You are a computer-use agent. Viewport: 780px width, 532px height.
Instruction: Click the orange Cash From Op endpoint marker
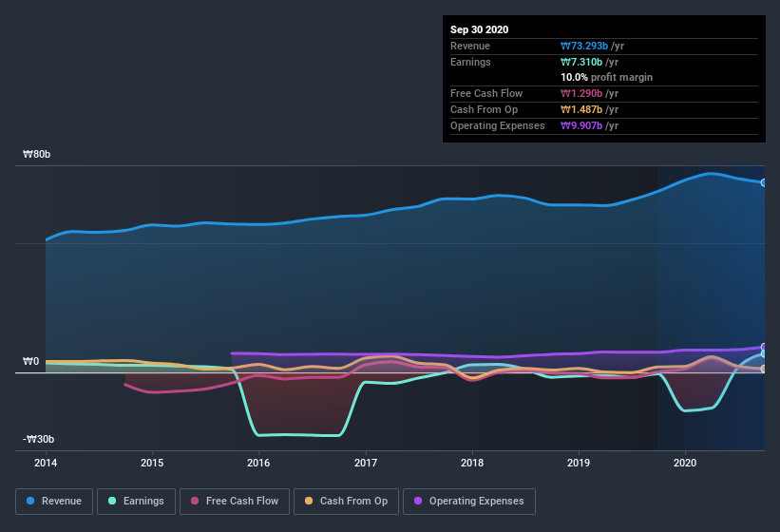[x=764, y=369]
